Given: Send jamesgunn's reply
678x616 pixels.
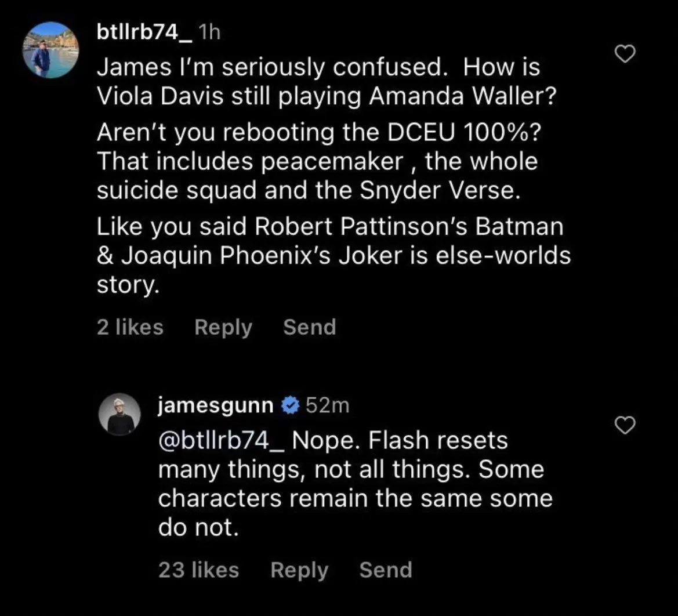Looking at the screenshot, I should click(386, 570).
